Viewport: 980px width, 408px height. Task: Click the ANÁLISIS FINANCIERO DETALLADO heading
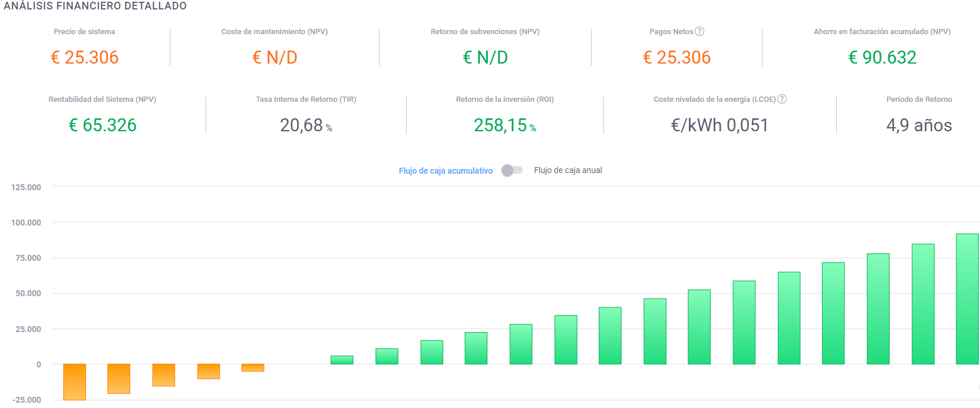95,6
